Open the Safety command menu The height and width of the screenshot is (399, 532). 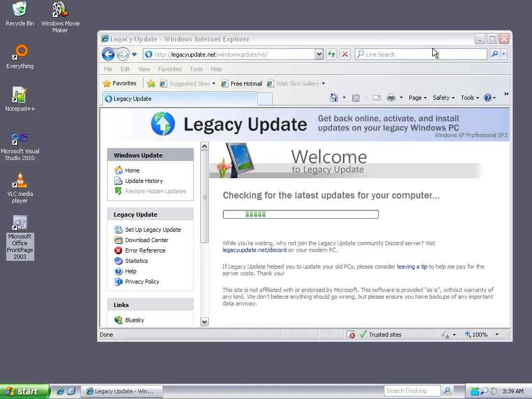coord(444,98)
